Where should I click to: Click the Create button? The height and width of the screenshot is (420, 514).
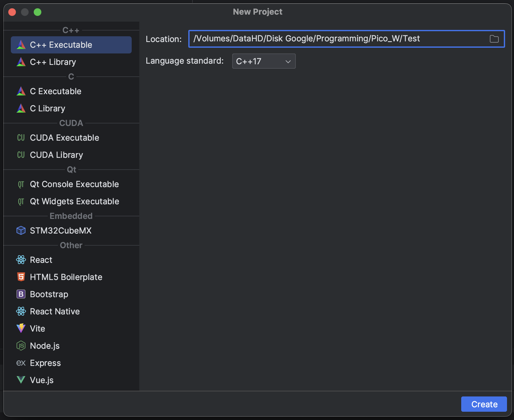[x=484, y=404]
